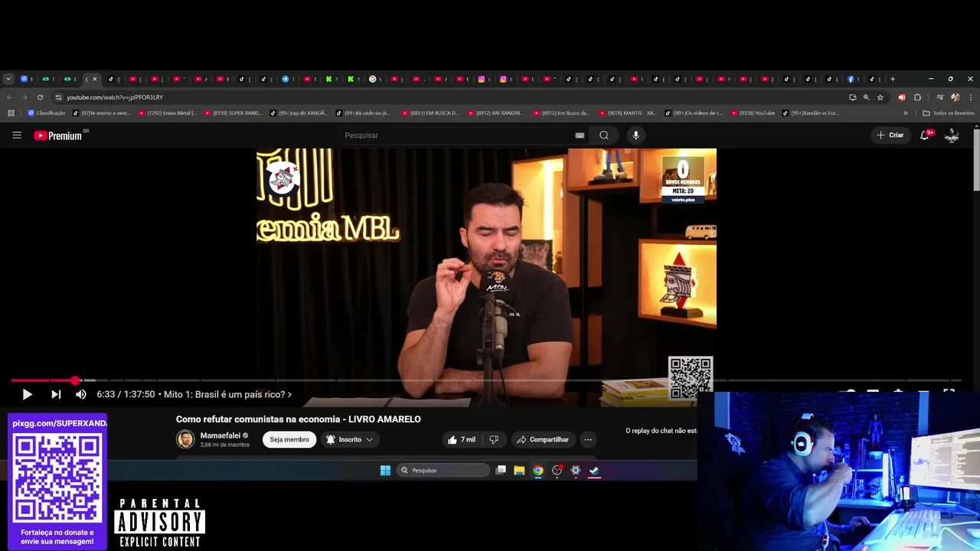The height and width of the screenshot is (551, 980).
Task: Open chapter 'Mito 1: Brasil é um país rico?'
Action: click(x=227, y=394)
